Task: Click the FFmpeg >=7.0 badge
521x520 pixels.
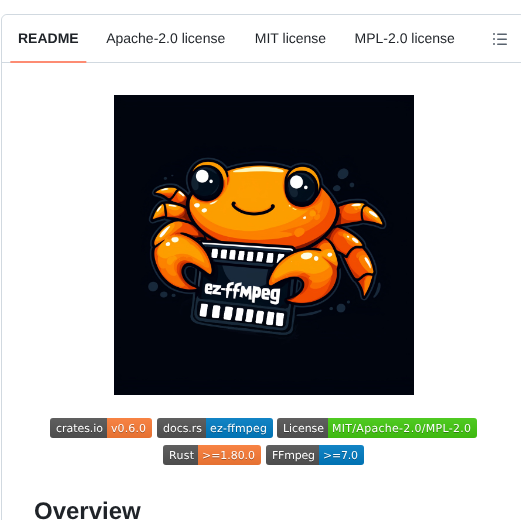Action: (x=315, y=455)
